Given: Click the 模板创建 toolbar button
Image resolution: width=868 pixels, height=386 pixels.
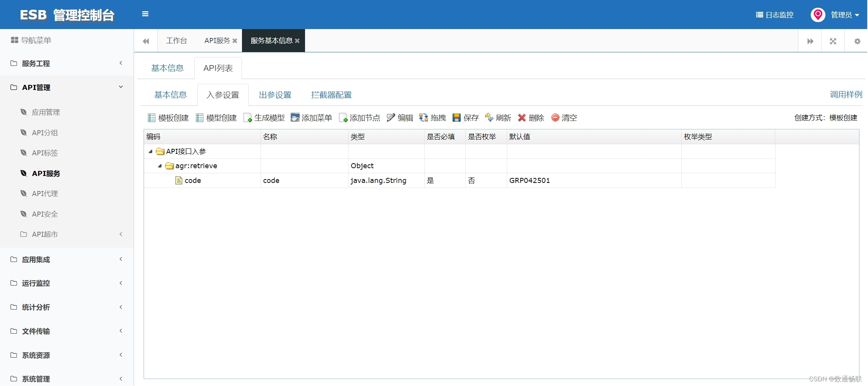Looking at the screenshot, I should (168, 118).
